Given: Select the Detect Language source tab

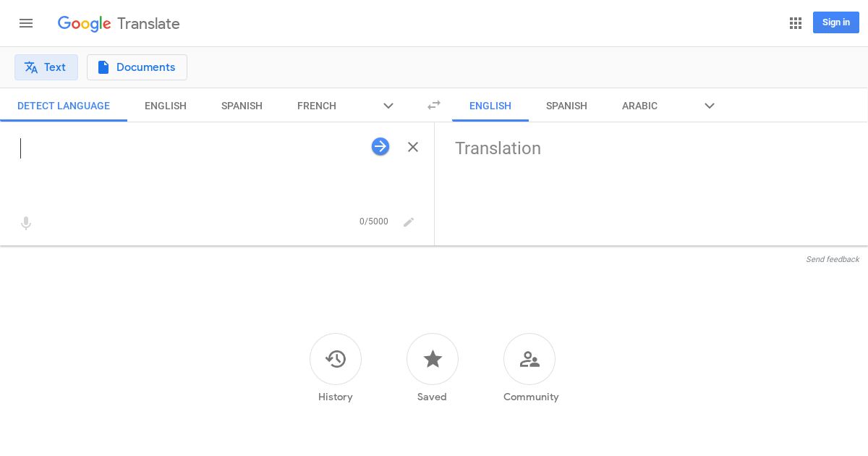Looking at the screenshot, I should pyautogui.click(x=64, y=106).
